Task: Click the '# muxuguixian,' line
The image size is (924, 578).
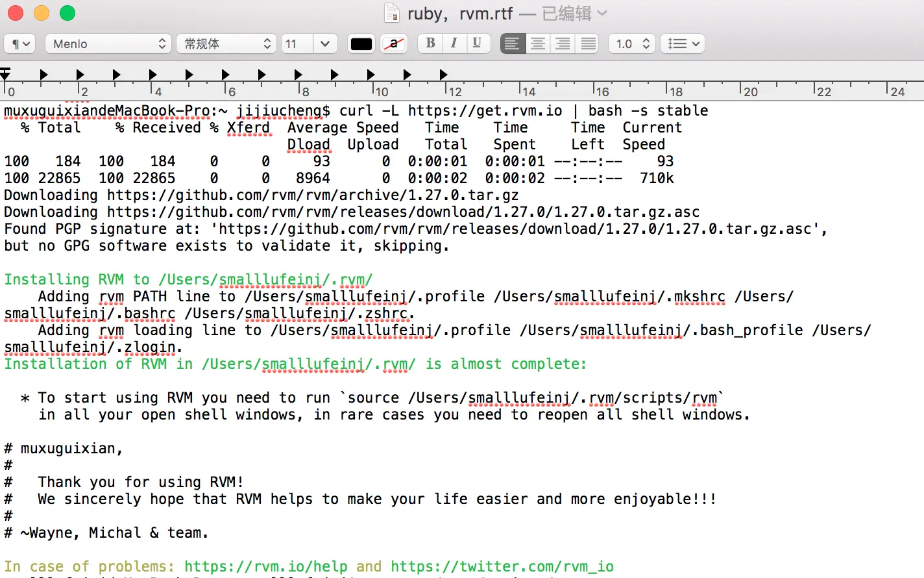Action: [64, 448]
